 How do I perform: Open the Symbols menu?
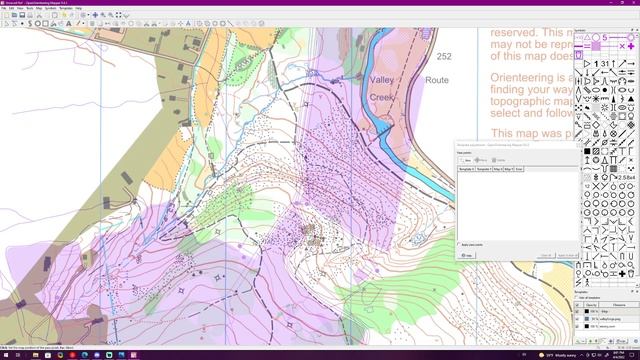tap(51, 8)
